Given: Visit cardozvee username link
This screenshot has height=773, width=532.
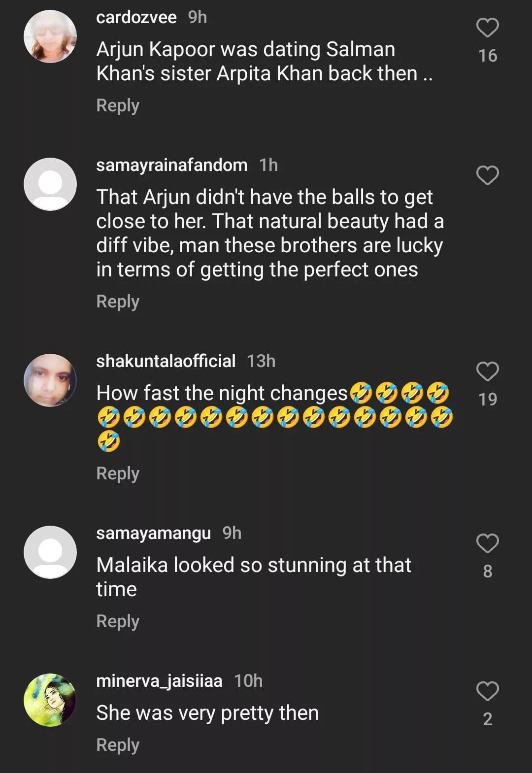Looking at the screenshot, I should 136,18.
